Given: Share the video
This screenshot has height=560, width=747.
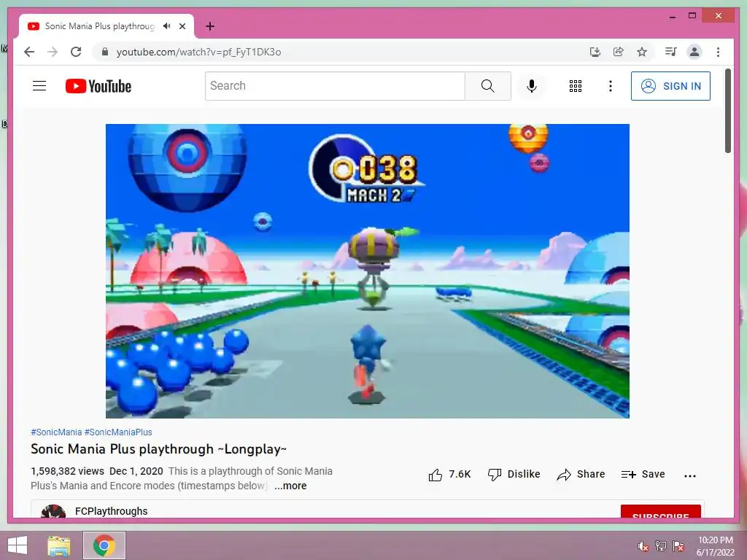Looking at the screenshot, I should pos(581,474).
